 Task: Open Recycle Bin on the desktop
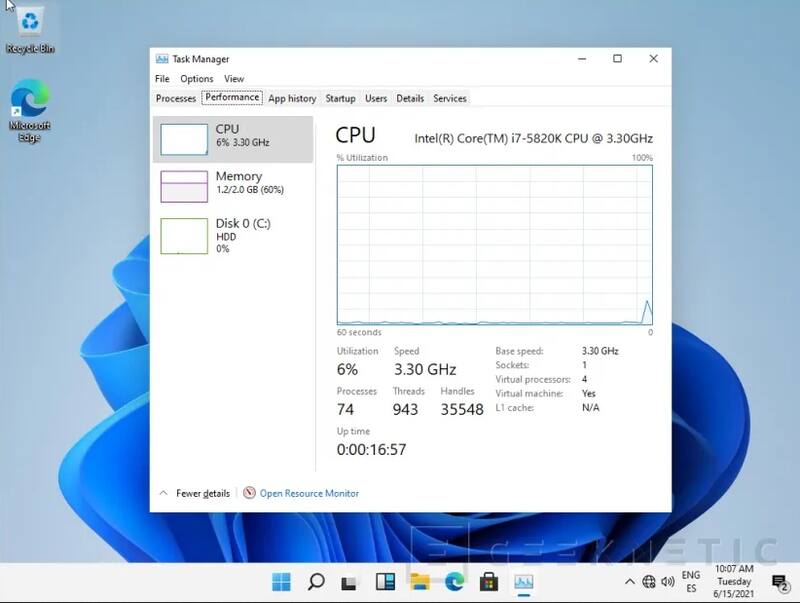tap(30, 28)
